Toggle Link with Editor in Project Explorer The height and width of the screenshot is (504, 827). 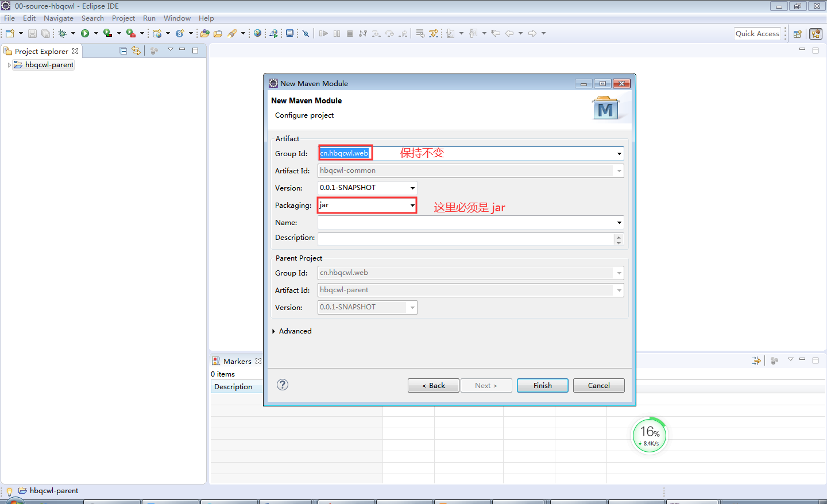(136, 51)
